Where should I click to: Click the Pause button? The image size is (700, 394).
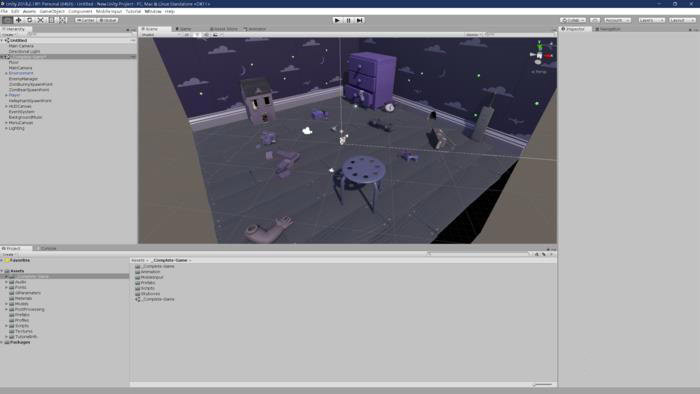[x=349, y=20]
